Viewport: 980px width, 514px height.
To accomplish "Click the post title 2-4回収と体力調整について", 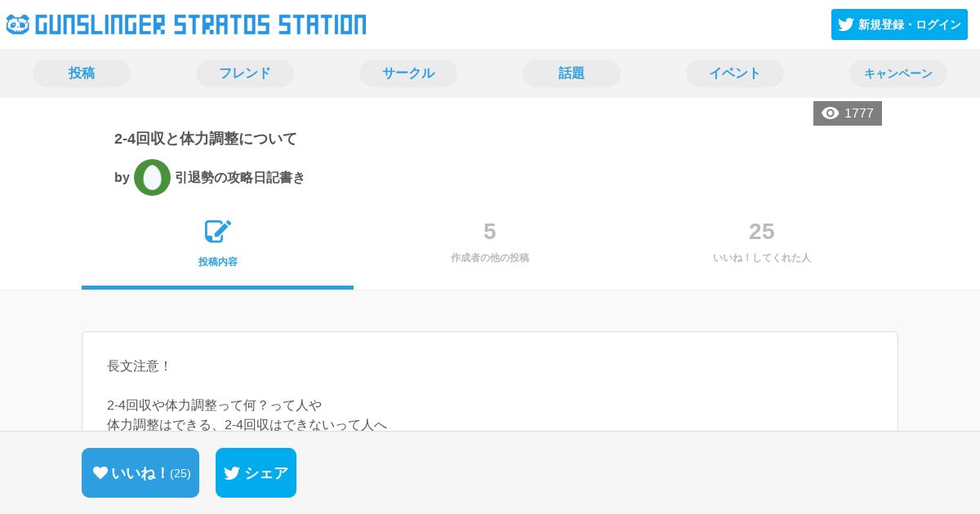I will 206,139.
